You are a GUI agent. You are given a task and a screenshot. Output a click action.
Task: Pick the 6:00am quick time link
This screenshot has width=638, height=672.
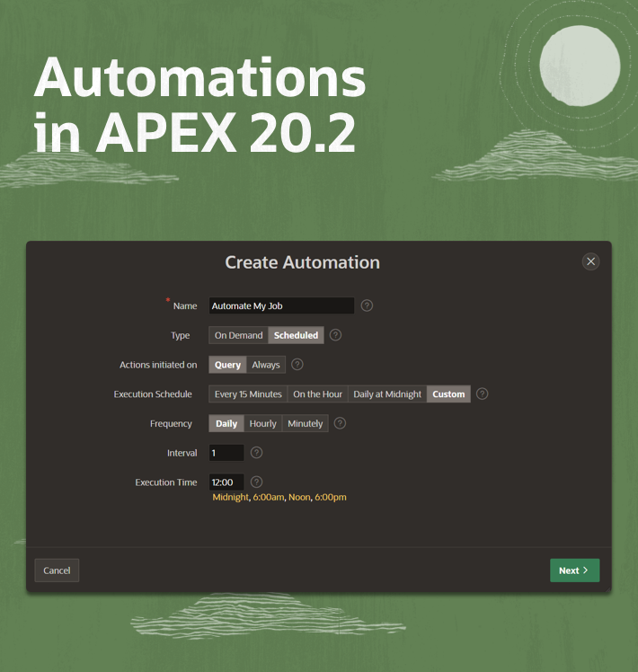(269, 497)
